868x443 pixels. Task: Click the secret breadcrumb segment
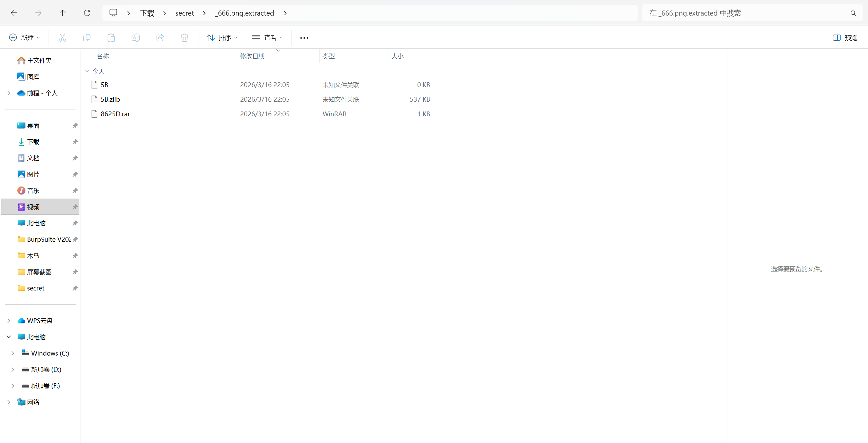click(x=185, y=13)
